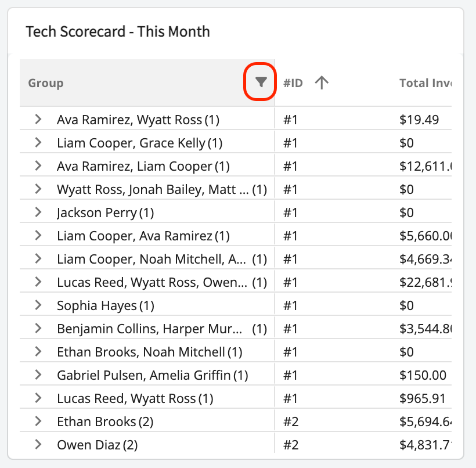Expand the Ethan Brooks (2) group
This screenshot has width=476, height=468.
coord(38,421)
